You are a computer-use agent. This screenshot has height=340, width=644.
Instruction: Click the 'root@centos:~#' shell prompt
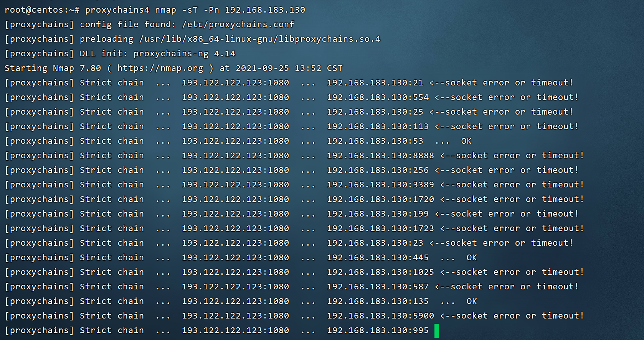point(42,10)
